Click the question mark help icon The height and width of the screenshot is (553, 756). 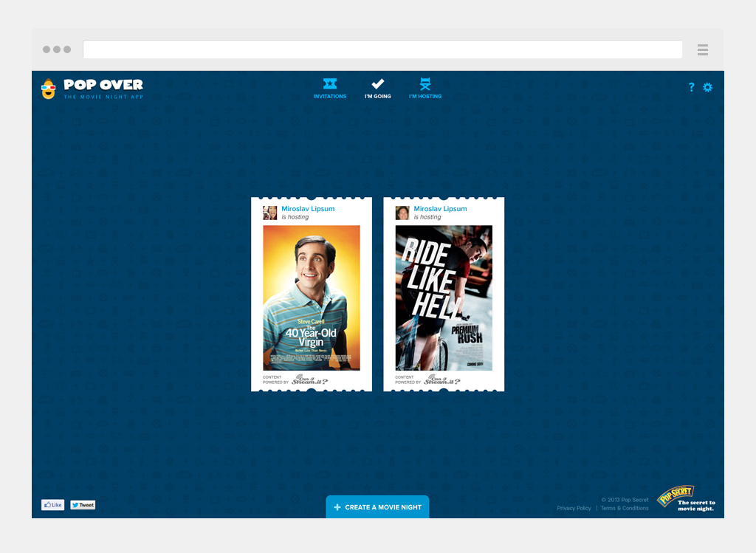coord(691,87)
